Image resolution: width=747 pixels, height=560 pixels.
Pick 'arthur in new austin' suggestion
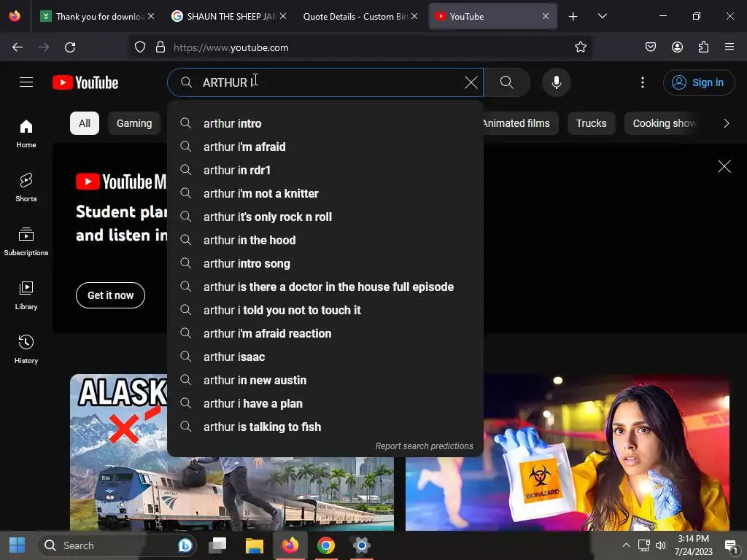[325, 380]
